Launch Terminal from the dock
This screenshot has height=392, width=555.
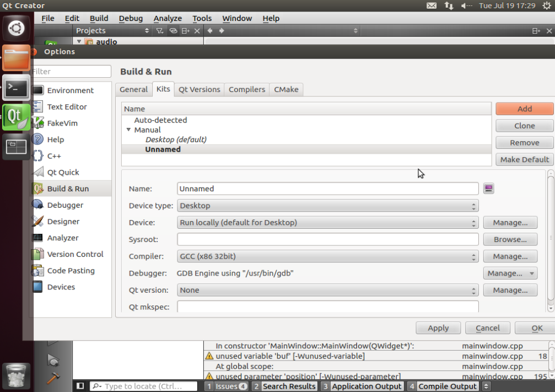[16, 88]
